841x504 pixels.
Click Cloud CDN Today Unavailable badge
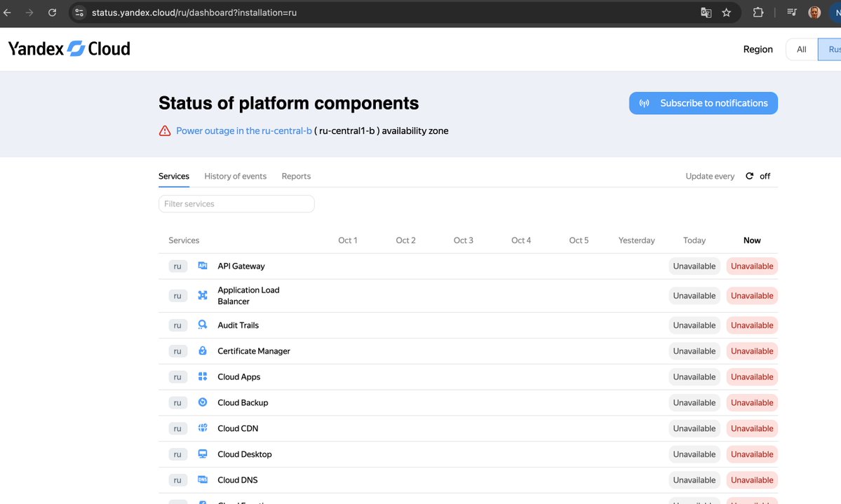tap(694, 428)
